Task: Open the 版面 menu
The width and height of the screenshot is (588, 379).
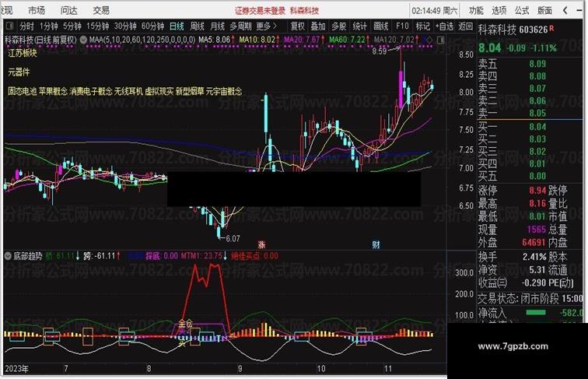Action: point(544,11)
